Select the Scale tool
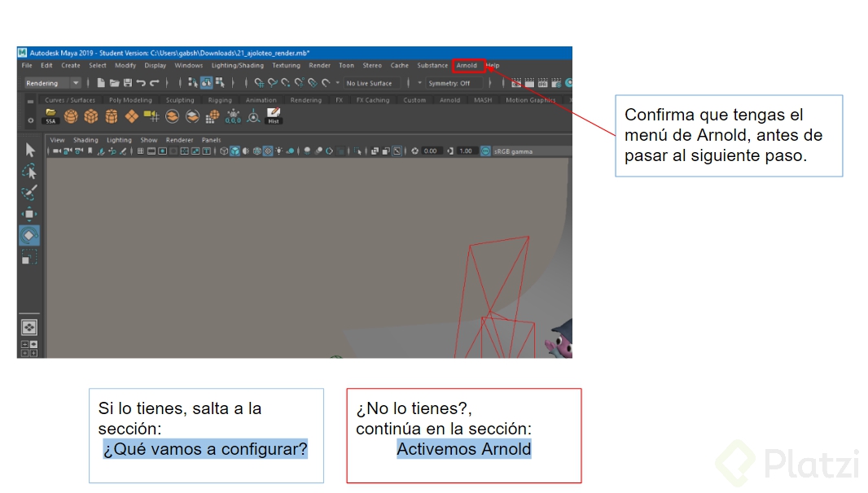The image size is (868, 493). pos(29,257)
